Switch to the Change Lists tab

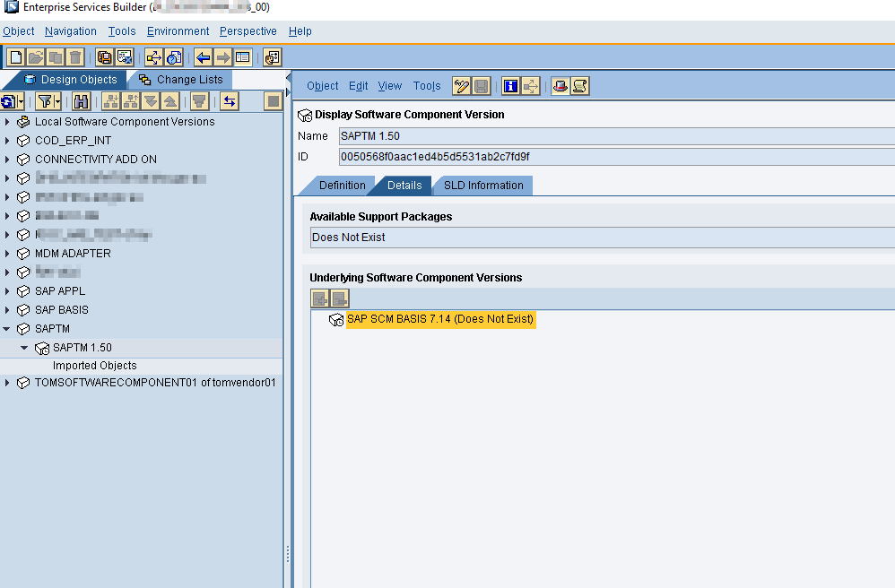coord(181,80)
